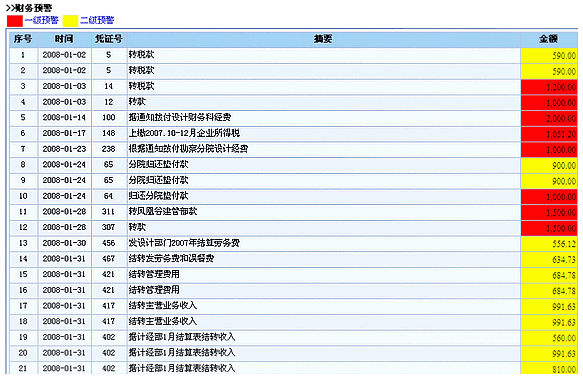Open the 二级预警 link

pyautogui.click(x=97, y=20)
